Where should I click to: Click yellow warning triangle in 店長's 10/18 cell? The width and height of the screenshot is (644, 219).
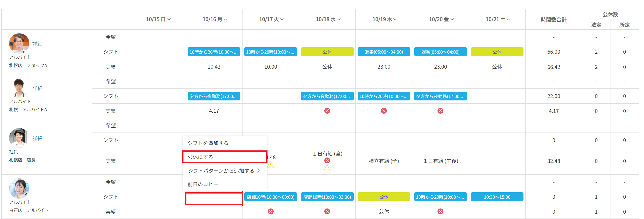click(x=327, y=168)
